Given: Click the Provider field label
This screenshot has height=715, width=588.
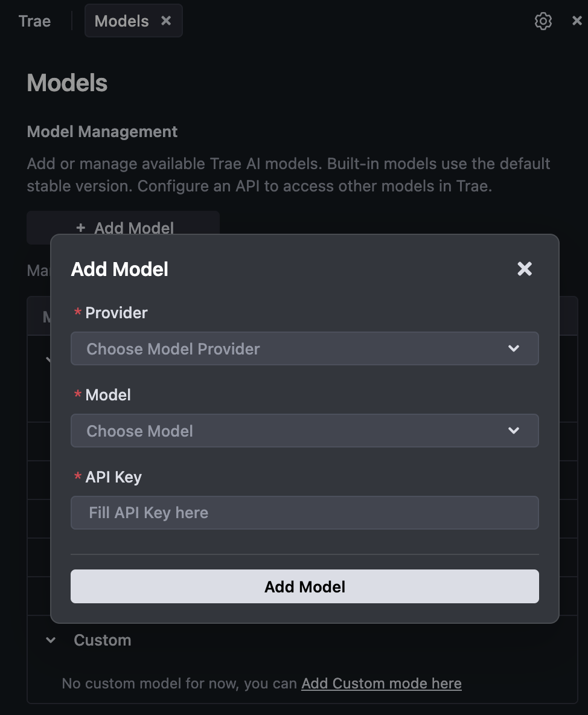Looking at the screenshot, I should pos(116,313).
